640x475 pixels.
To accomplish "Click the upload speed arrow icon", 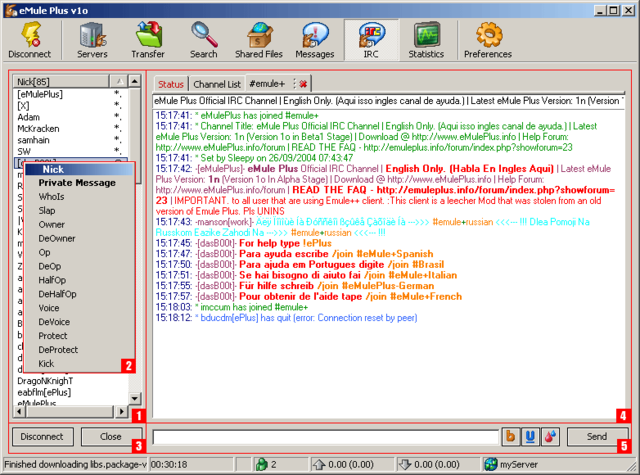I will [x=319, y=464].
